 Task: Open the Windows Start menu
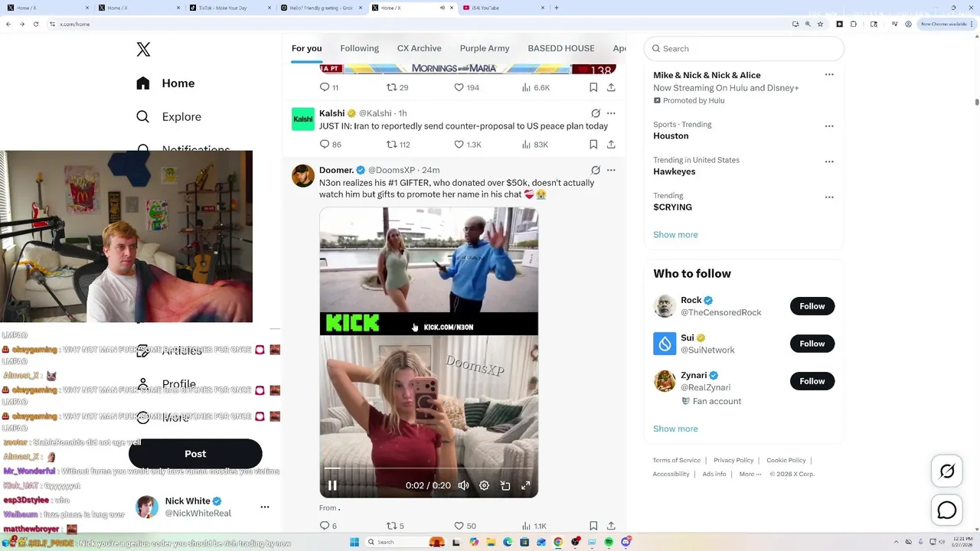click(x=354, y=542)
